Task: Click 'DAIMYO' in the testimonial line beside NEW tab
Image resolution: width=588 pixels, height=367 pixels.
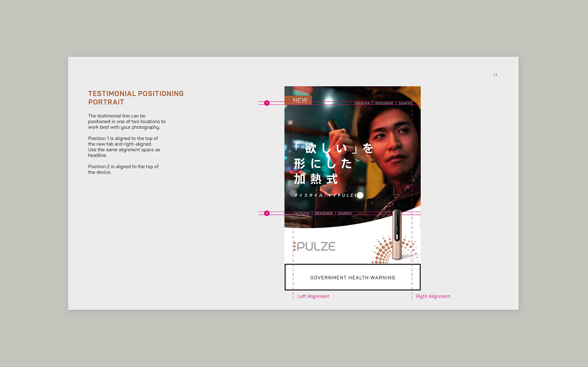Action: [x=405, y=103]
